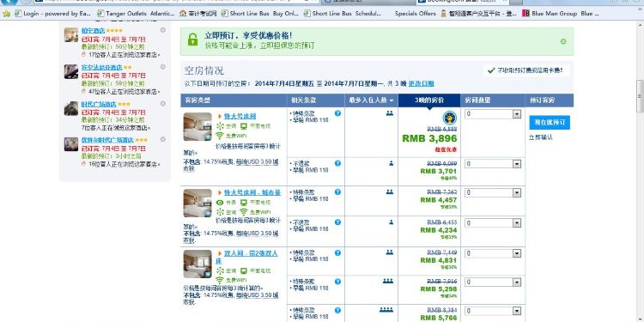The width and height of the screenshot is (644, 322).
Task: Click the help icon beside the first room's special conditions
Action: pyautogui.click(x=337, y=113)
